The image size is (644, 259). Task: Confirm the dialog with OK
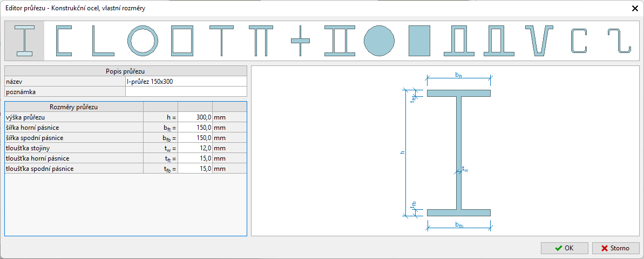(564, 248)
